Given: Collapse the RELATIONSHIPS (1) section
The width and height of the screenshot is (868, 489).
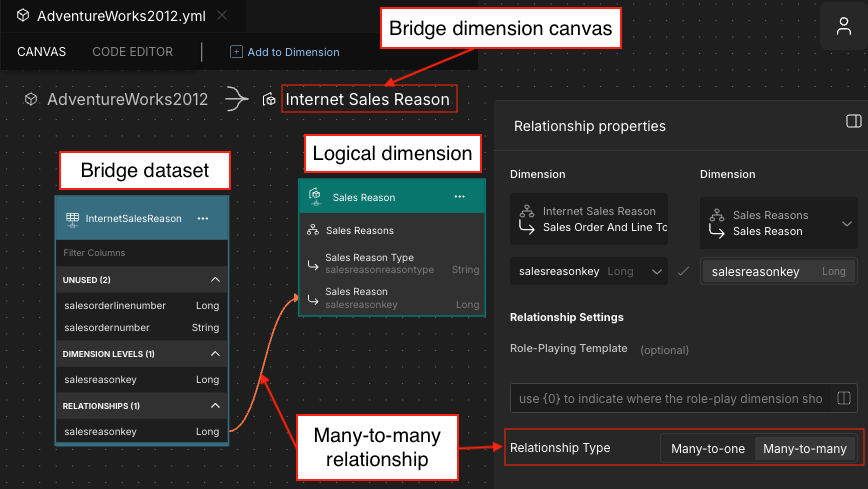Looking at the screenshot, I should tap(215, 406).
